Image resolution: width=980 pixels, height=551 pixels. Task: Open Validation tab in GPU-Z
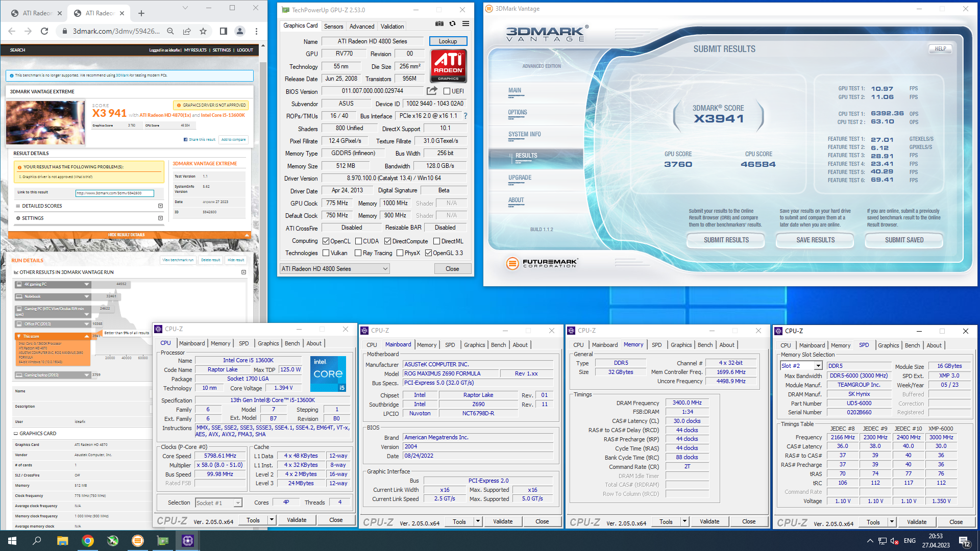(392, 27)
